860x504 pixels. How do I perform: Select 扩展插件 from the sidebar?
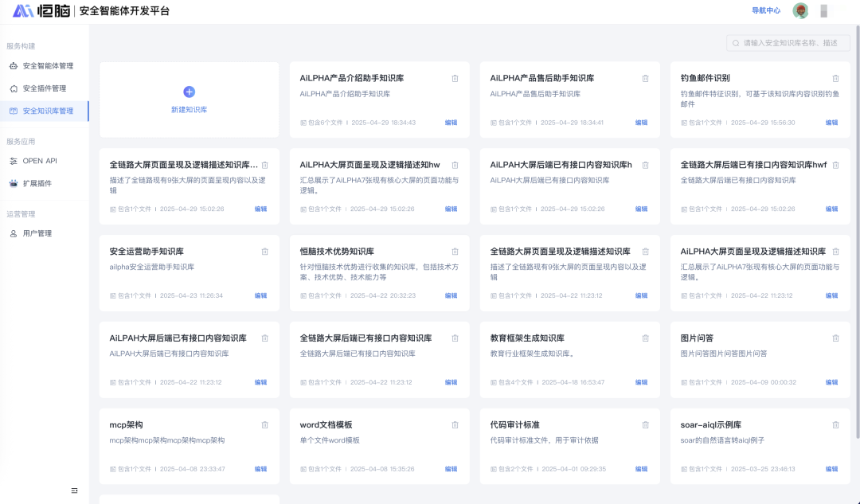point(37,183)
